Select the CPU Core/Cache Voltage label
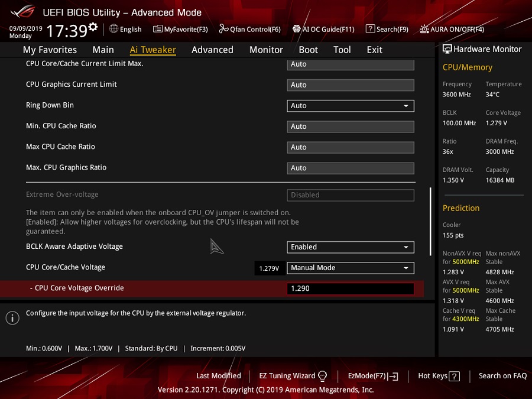The width and height of the screenshot is (532, 399). (x=66, y=267)
